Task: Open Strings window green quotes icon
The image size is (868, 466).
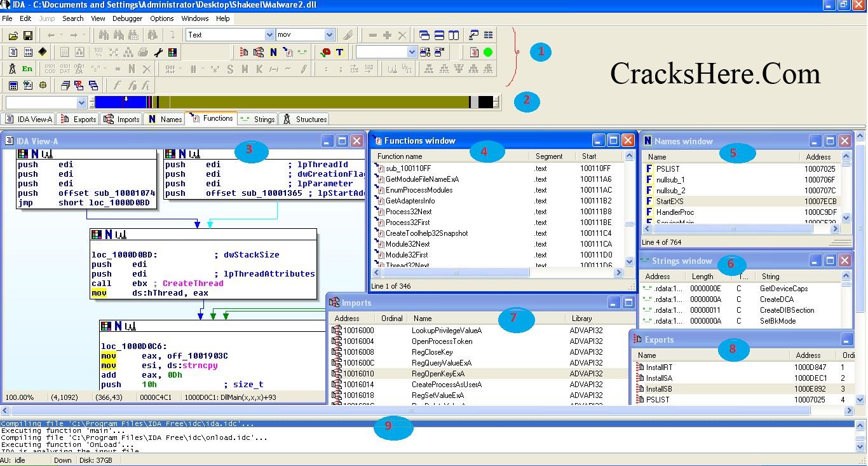Action: click(302, 52)
